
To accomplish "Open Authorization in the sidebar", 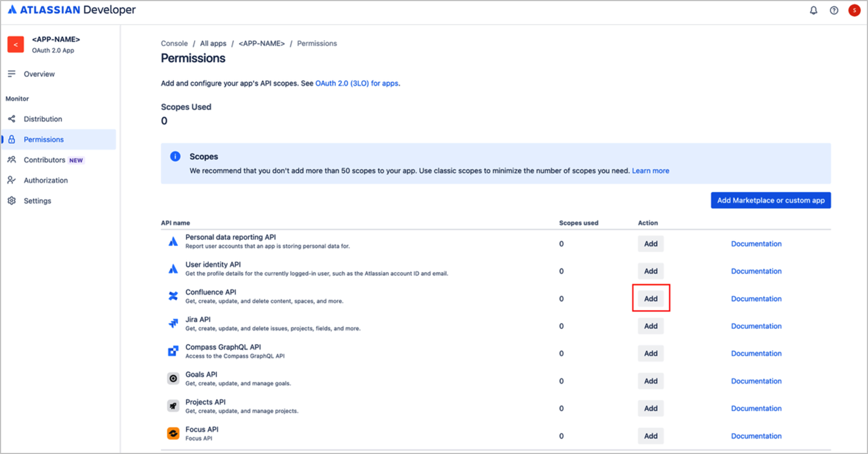I will (59, 180).
